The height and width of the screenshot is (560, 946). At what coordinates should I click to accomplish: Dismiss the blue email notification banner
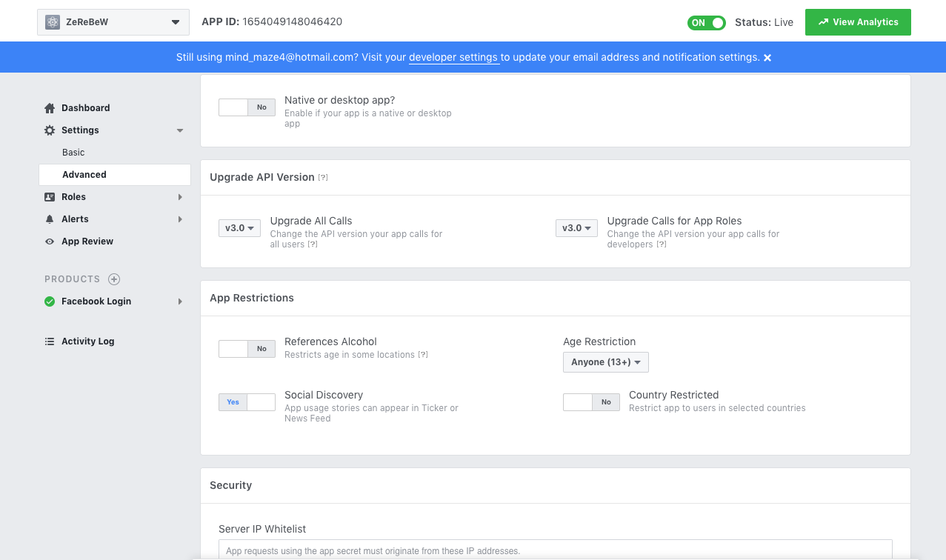767,58
